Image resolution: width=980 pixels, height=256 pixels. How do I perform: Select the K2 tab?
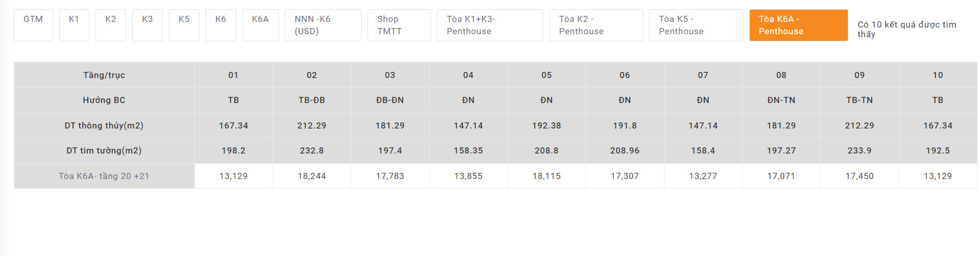click(x=111, y=25)
